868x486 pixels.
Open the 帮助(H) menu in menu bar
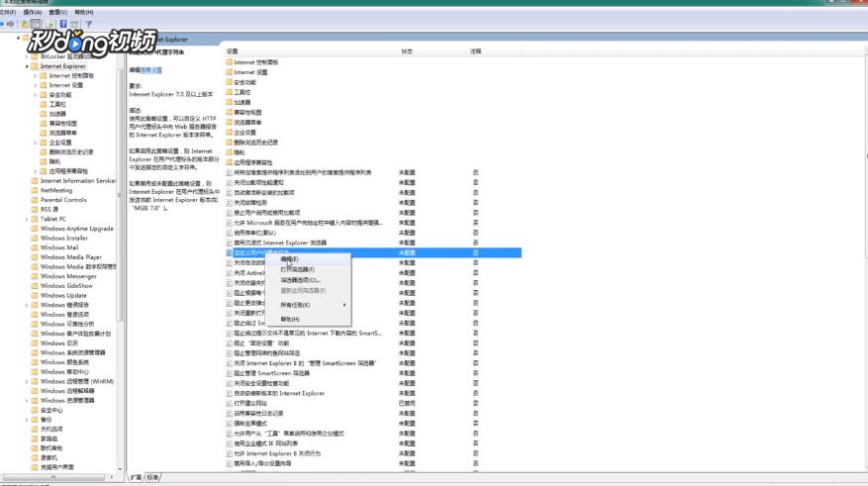click(83, 12)
